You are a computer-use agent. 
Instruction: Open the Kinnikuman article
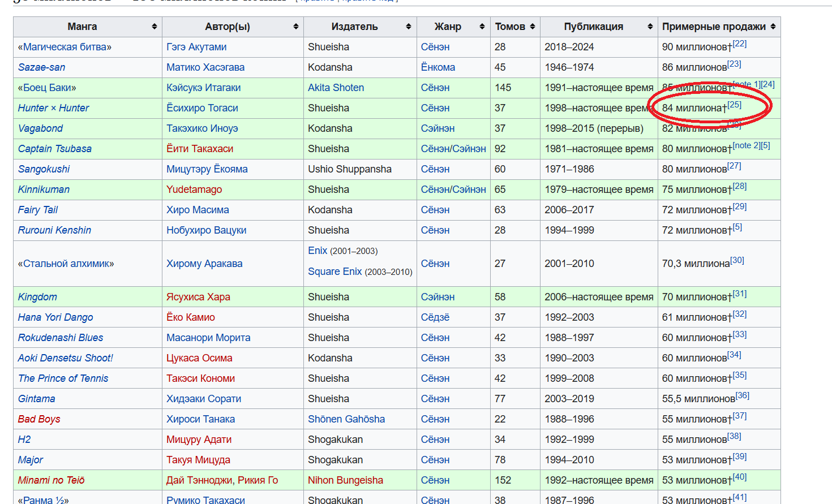44,189
